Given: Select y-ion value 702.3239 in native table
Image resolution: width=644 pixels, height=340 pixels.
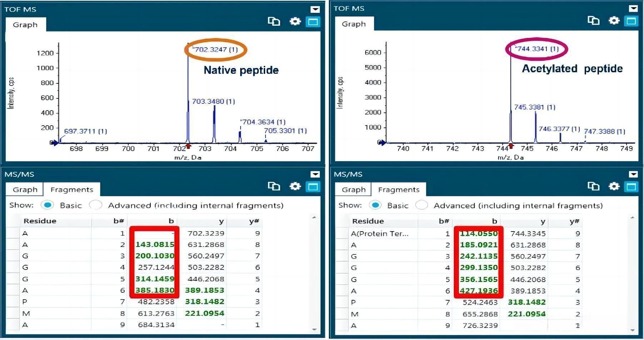Looking at the screenshot, I should 206,233.
